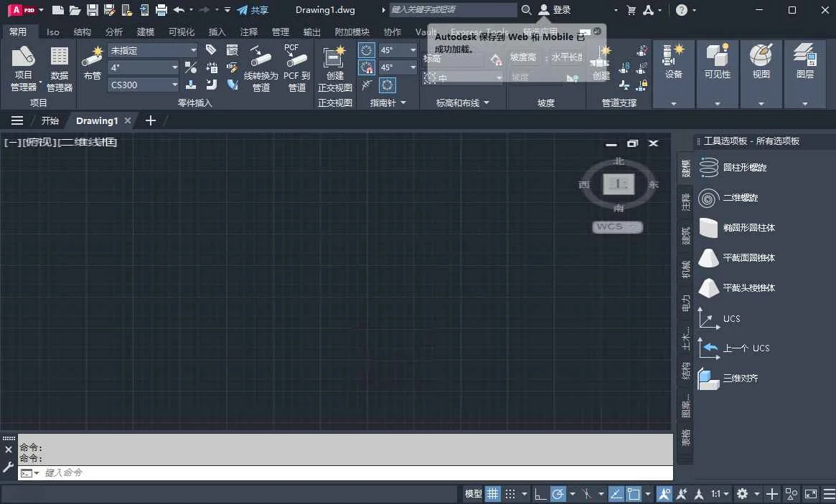
Task: Click 线转换为管道 line to pipe tool
Action: coord(260,68)
